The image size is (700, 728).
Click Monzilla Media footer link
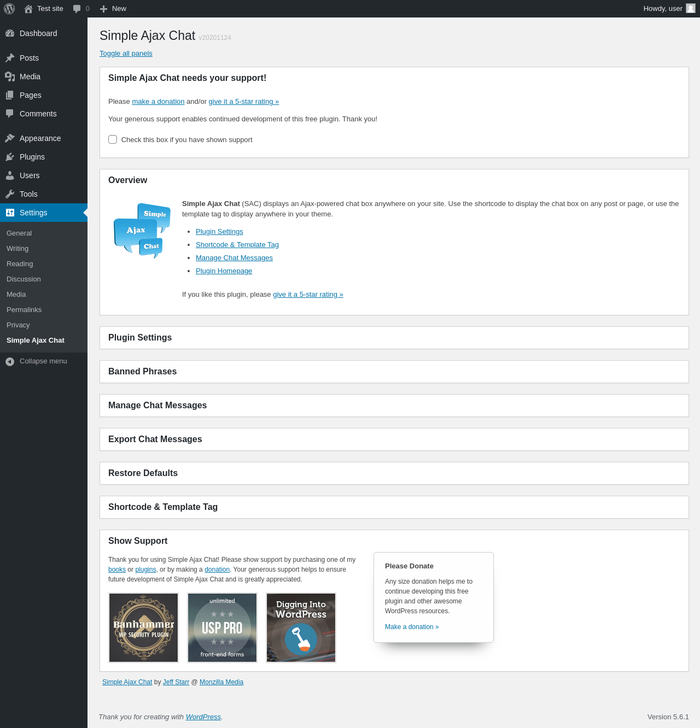[221, 682]
